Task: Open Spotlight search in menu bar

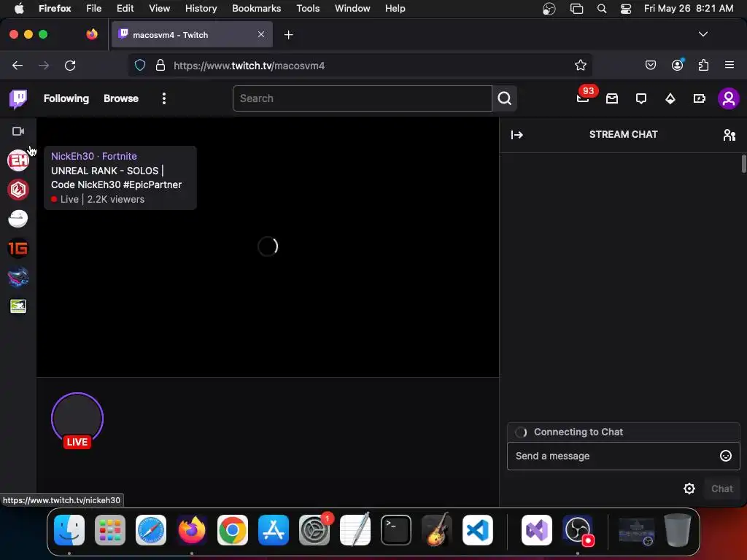Action: point(602,9)
